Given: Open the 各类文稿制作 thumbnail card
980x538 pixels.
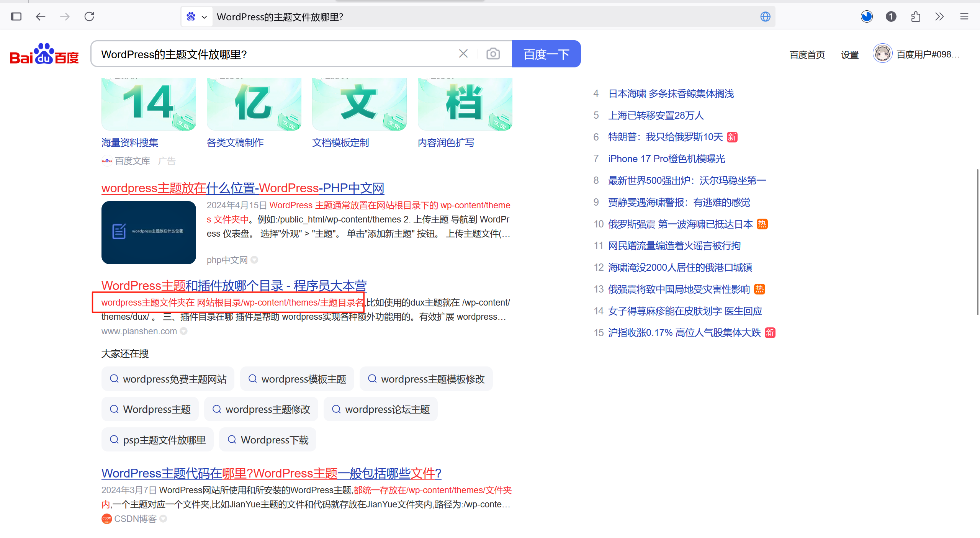Looking at the screenshot, I should (254, 104).
